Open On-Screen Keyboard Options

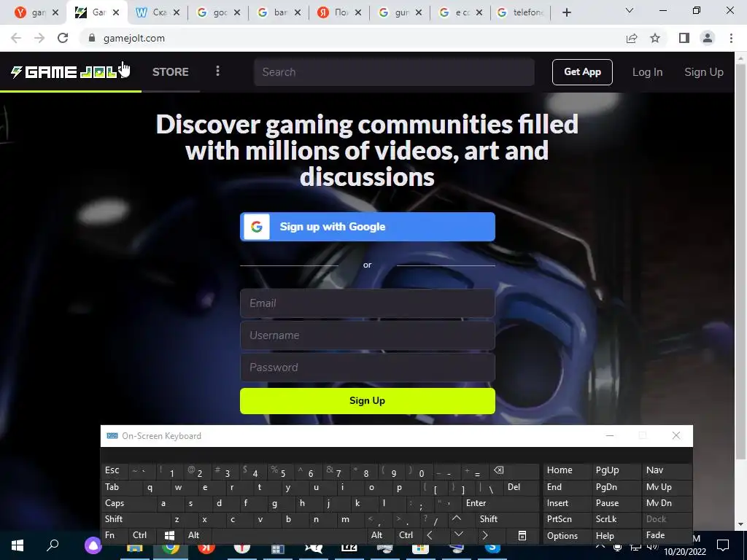[566, 536]
